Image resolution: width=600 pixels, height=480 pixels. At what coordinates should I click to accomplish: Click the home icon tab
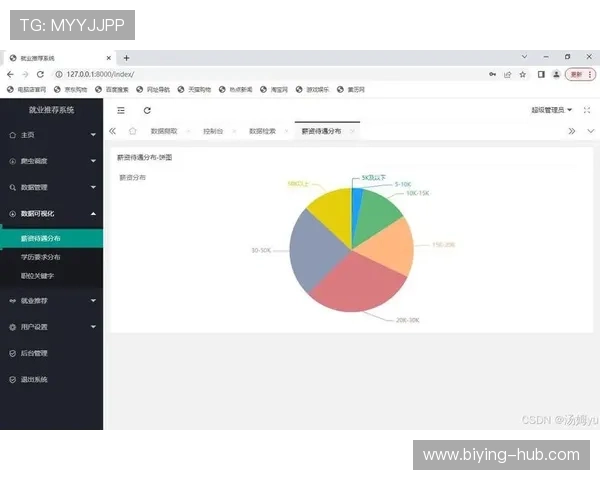tap(132, 131)
